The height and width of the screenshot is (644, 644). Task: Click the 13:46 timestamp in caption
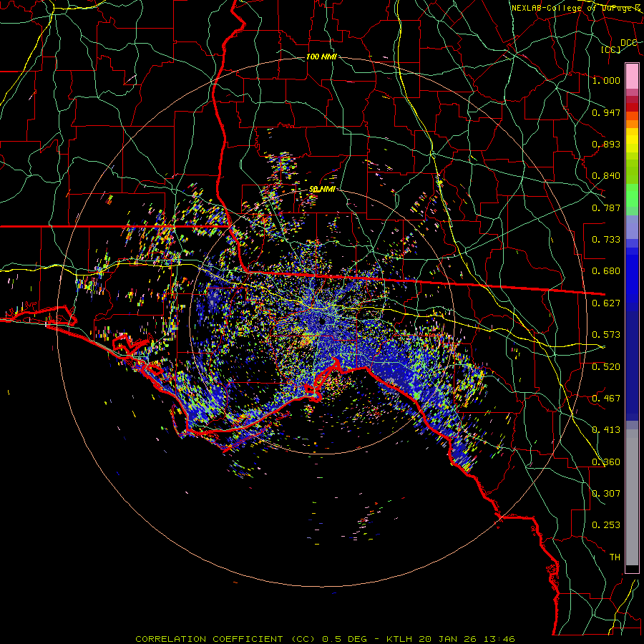[x=500, y=639]
